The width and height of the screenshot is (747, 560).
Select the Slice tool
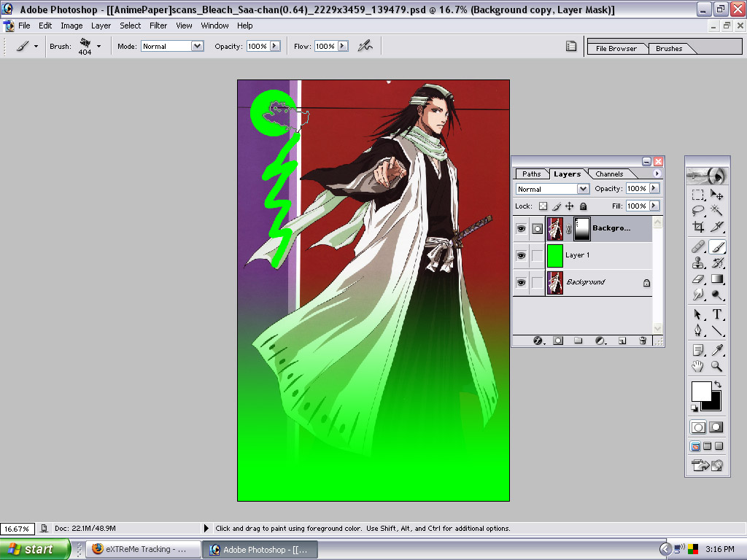click(716, 227)
